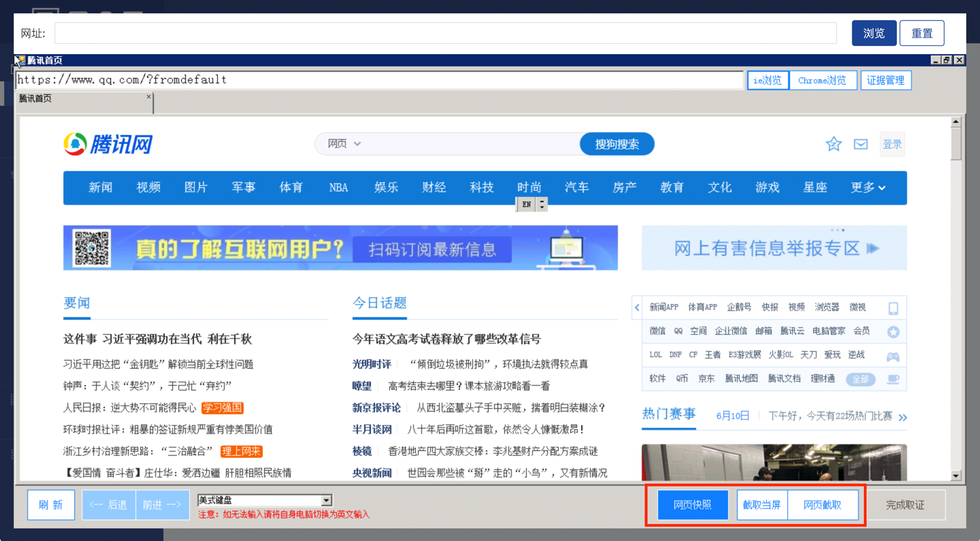Viewport: 980px width, 541px height.
Task: Click the page's vertical scrollbar down arrow
Action: pyautogui.click(x=956, y=476)
